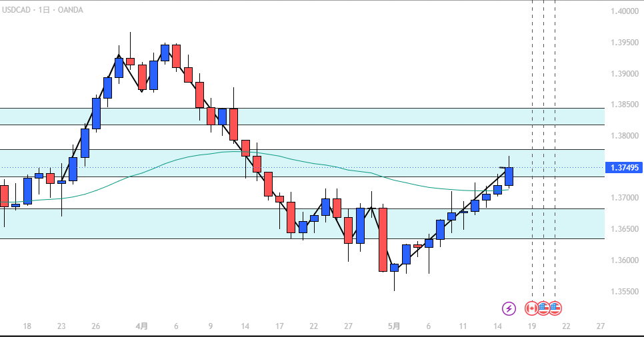The image size is (644, 337).
Task: Open the rightmost US flag event icon
Action: (555, 308)
